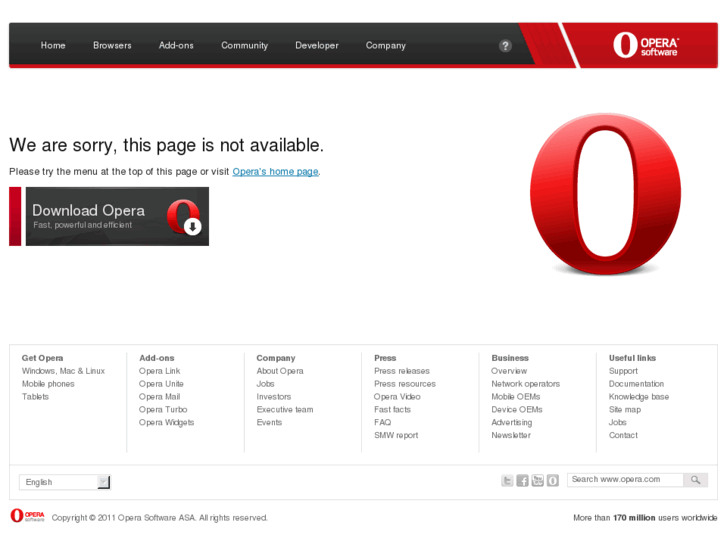Screen dimensions: 727x545
Task: Open Windows, Mac & Linux link
Action: tap(63, 371)
